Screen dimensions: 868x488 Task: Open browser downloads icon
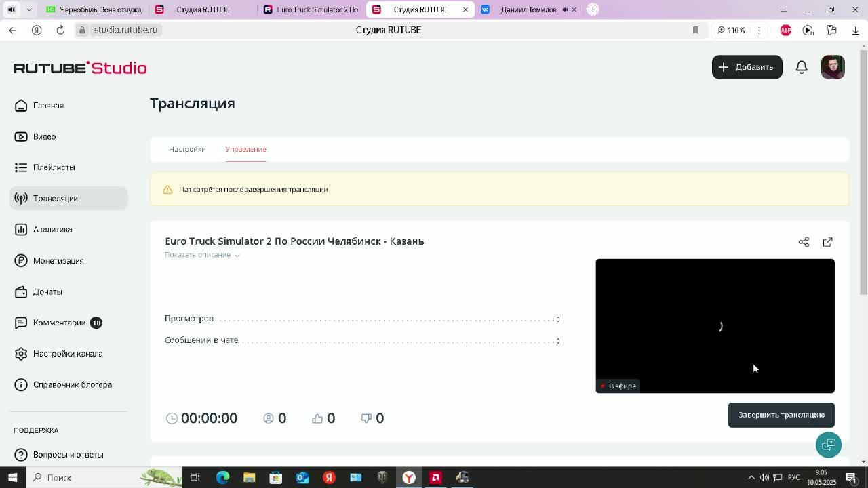point(855,30)
